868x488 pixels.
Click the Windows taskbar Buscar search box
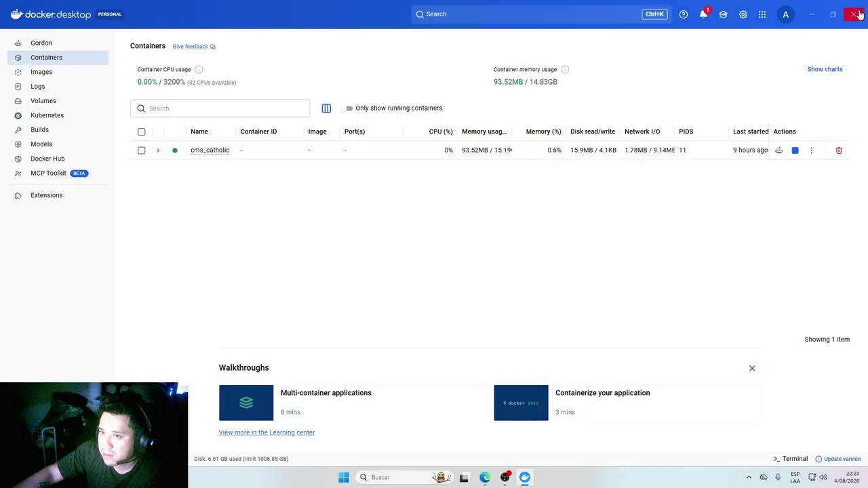coord(406,477)
